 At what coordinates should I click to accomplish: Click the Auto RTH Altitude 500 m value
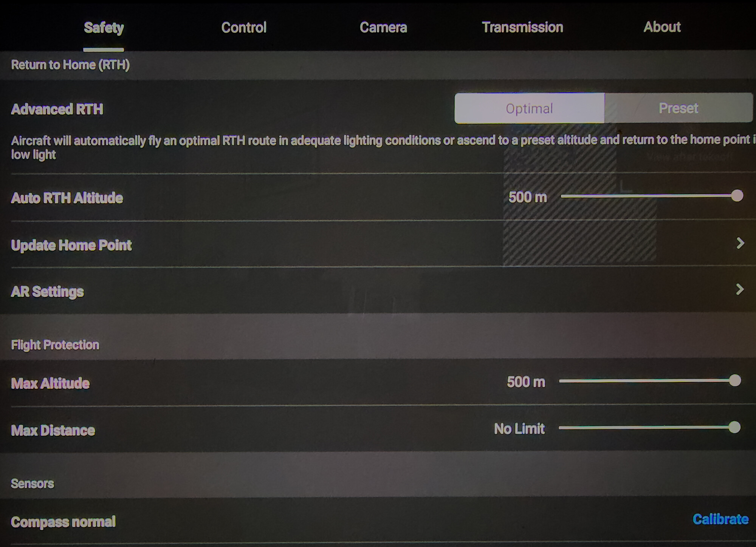coord(527,197)
